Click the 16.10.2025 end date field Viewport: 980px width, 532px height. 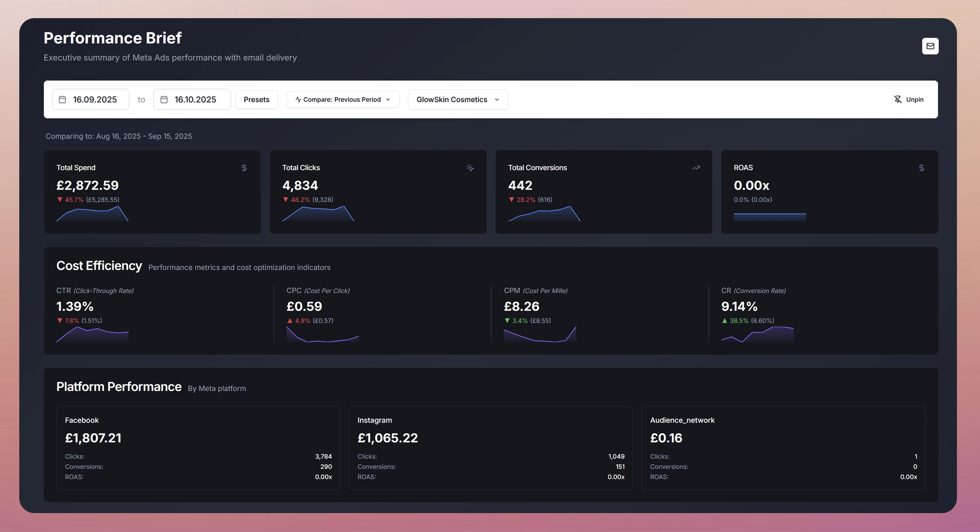(195, 99)
